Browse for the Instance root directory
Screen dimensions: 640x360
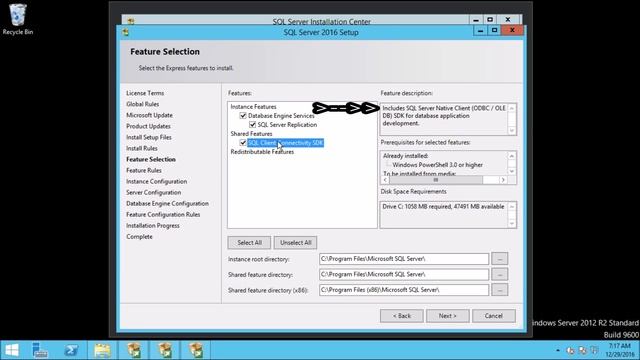tap(500, 259)
